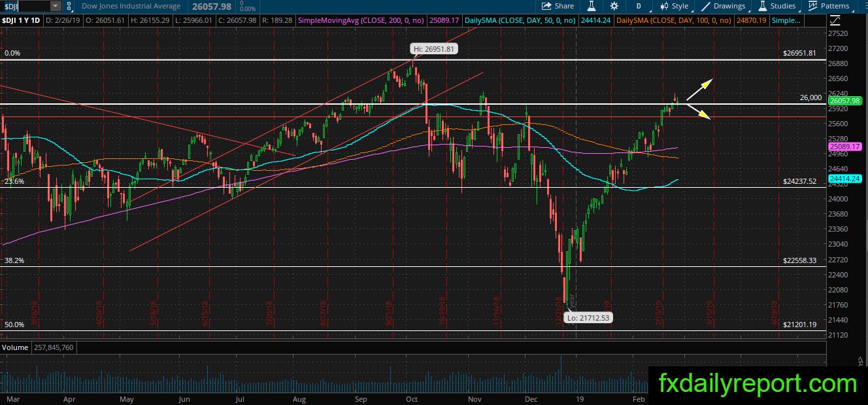Click the $DJI symbol input field
868x405 pixels.
coord(25,6)
